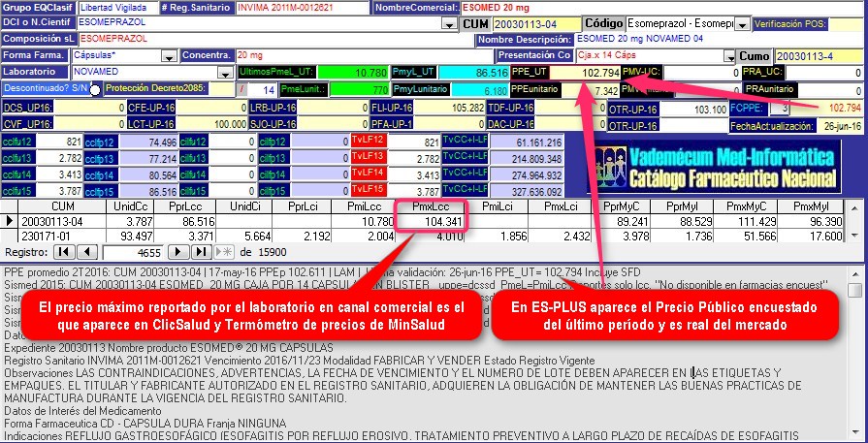
Task: Click the new record asterisk button
Action: click(224, 253)
